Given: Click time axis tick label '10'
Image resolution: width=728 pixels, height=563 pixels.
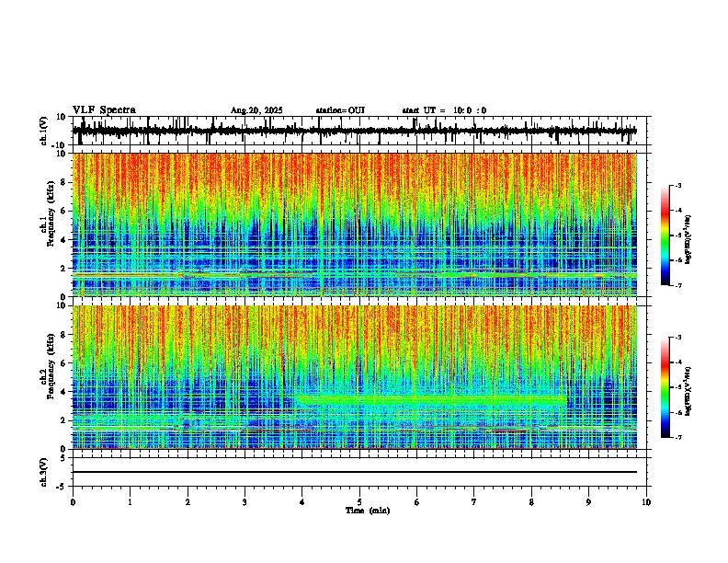Looking at the screenshot, I should [x=646, y=502].
